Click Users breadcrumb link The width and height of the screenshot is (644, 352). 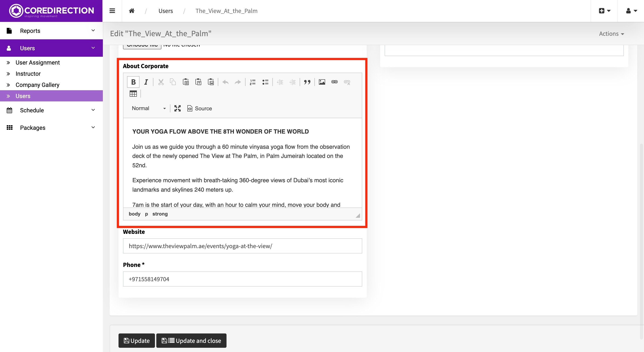point(165,11)
